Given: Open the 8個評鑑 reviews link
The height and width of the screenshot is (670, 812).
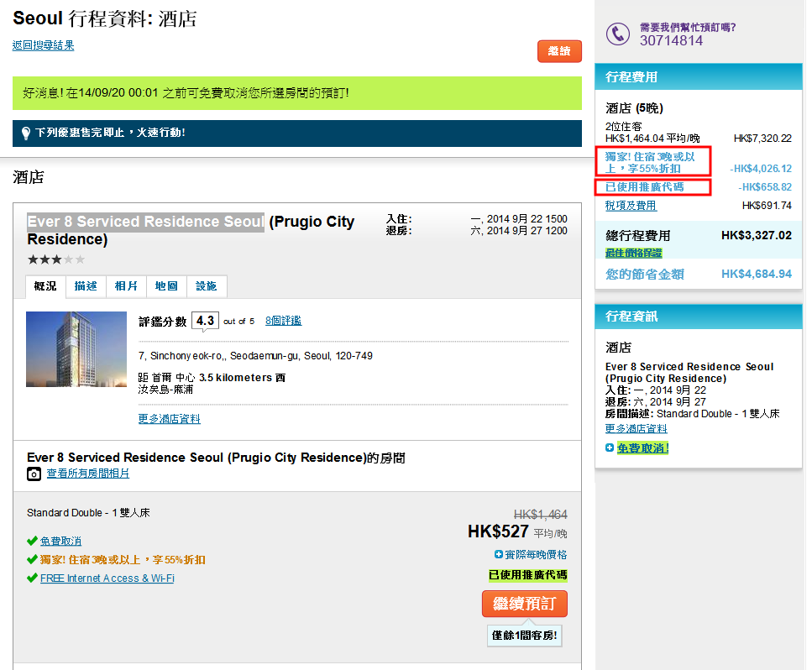Looking at the screenshot, I should 283,321.
